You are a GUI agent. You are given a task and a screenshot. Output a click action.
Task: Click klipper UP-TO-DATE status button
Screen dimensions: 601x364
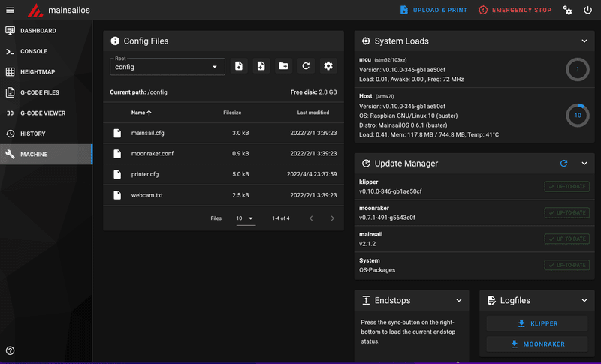[567, 186]
